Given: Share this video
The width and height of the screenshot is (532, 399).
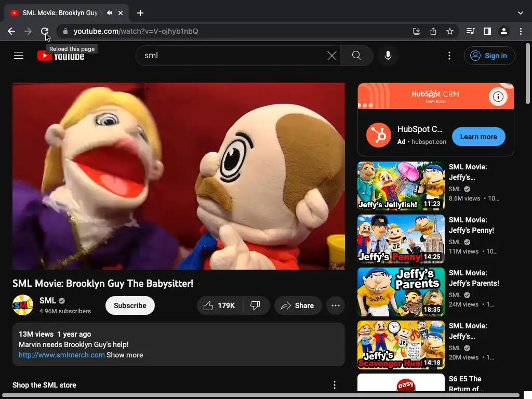Looking at the screenshot, I should [x=298, y=305].
